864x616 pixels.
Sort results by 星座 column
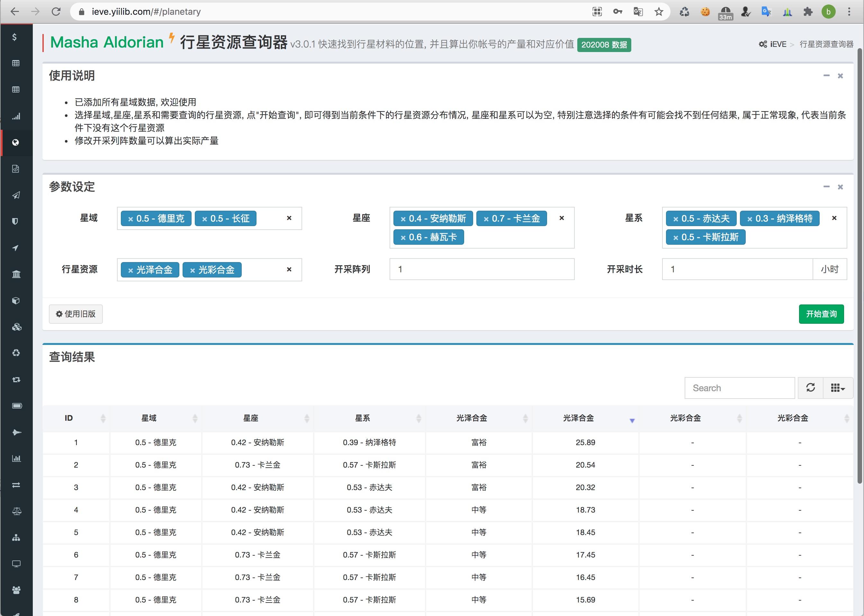[258, 418]
